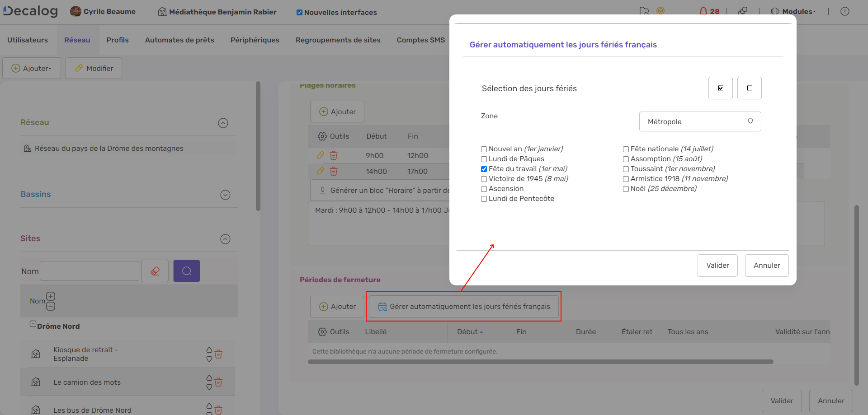Image resolution: width=868 pixels, height=415 pixels.
Task: Collapse the Drôme Nord tree group
Action: 33,324
